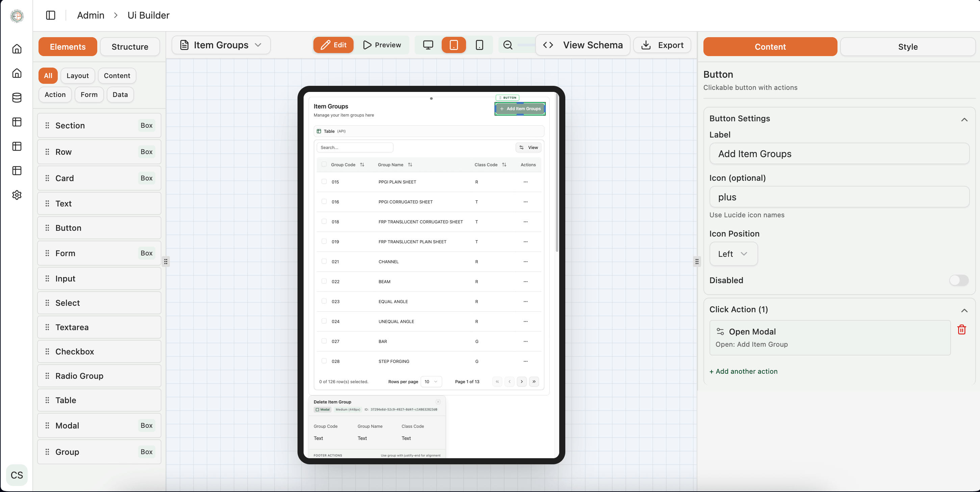Toggle the Disabled switch
The height and width of the screenshot is (492, 980).
tap(958, 280)
